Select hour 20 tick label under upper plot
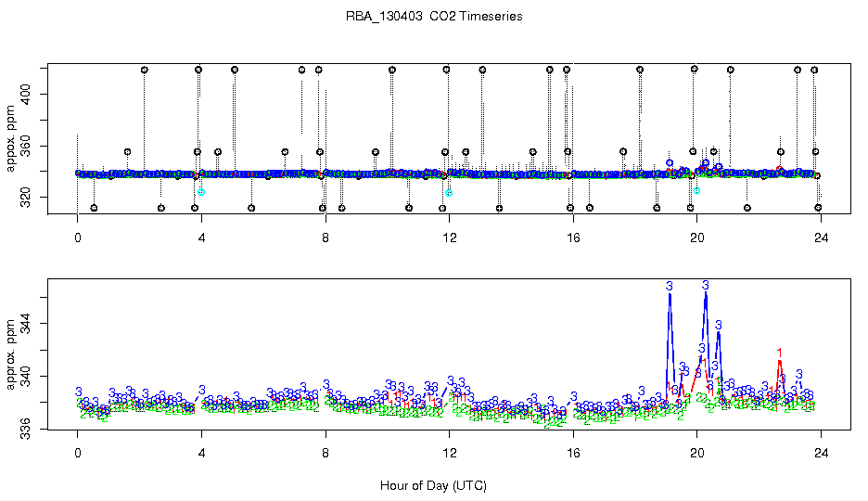The width and height of the screenshot is (868, 501). [697, 238]
